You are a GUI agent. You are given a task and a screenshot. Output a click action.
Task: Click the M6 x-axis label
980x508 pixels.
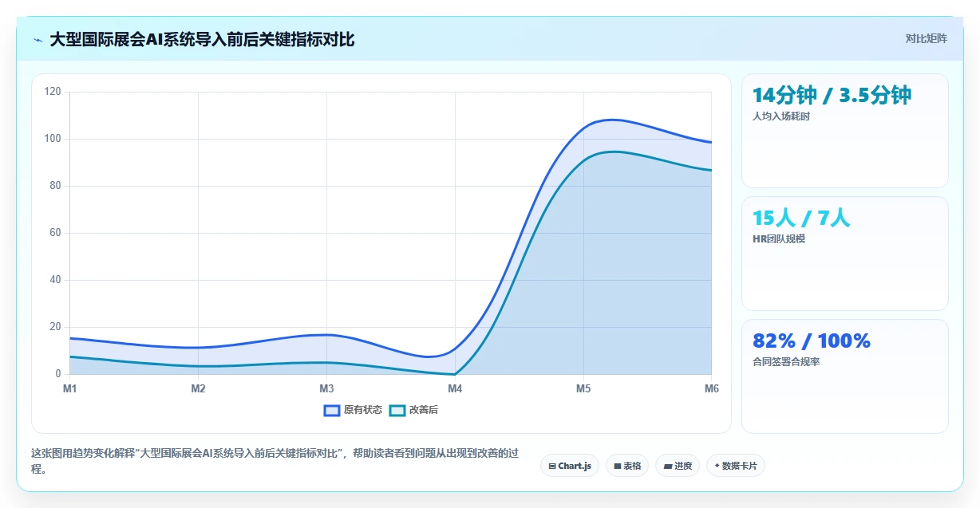click(x=711, y=388)
